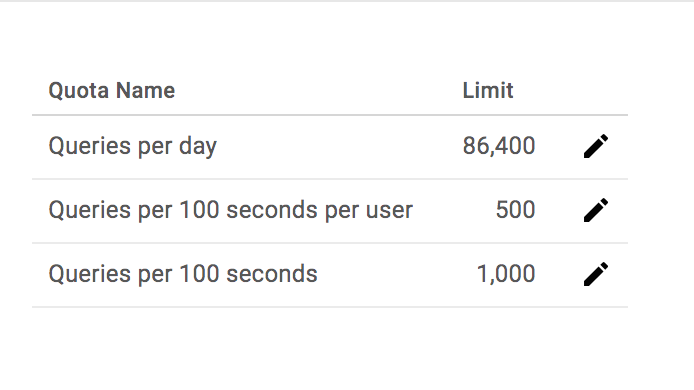
Task: Click the word Name in header
Action: 146,91
